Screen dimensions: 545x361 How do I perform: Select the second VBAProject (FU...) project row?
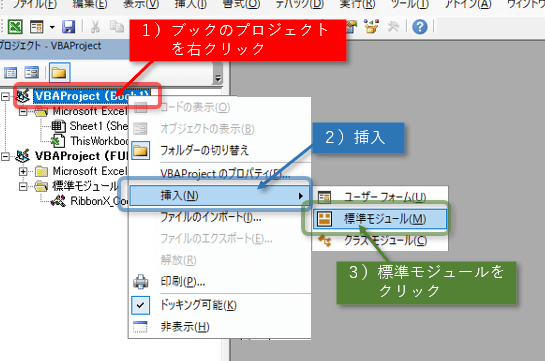point(81,156)
